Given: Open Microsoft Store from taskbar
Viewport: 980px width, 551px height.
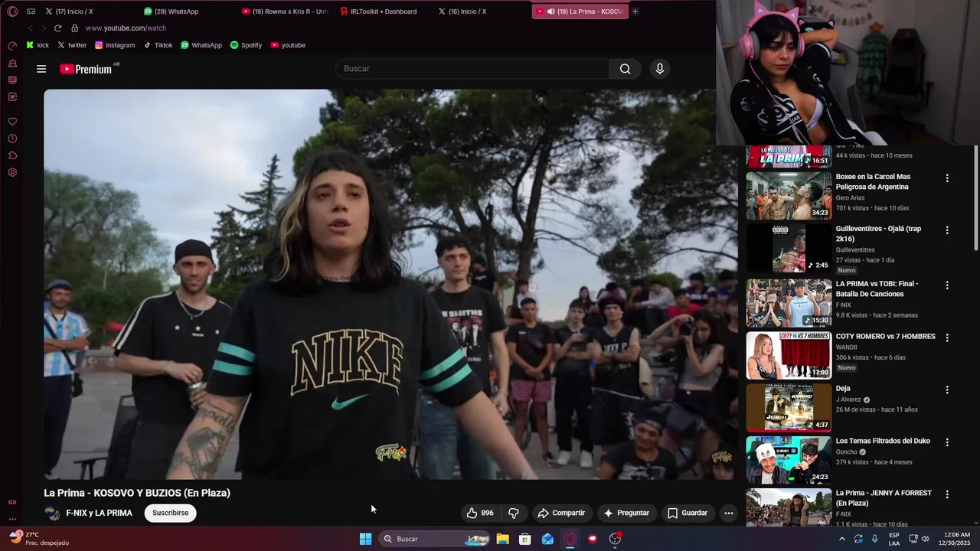Looking at the screenshot, I should point(525,539).
